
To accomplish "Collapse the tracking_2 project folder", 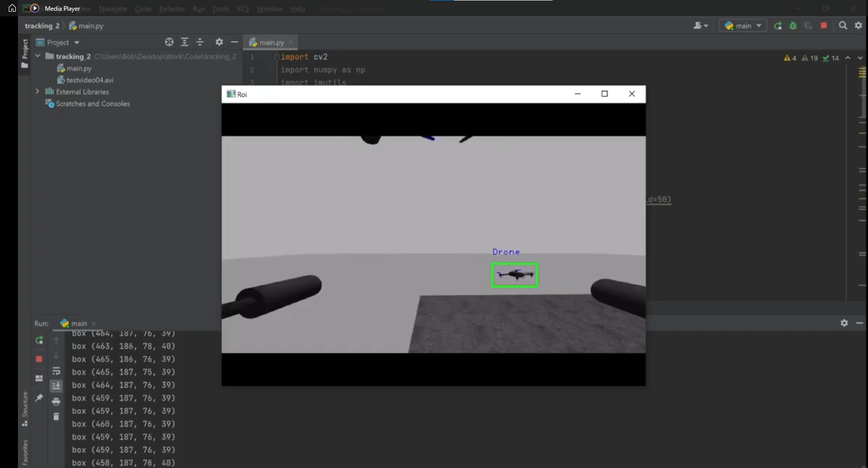I will (x=37, y=56).
